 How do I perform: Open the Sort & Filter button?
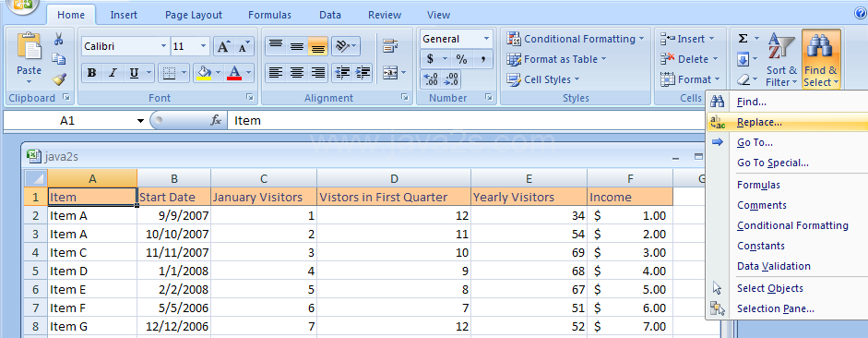(x=781, y=60)
